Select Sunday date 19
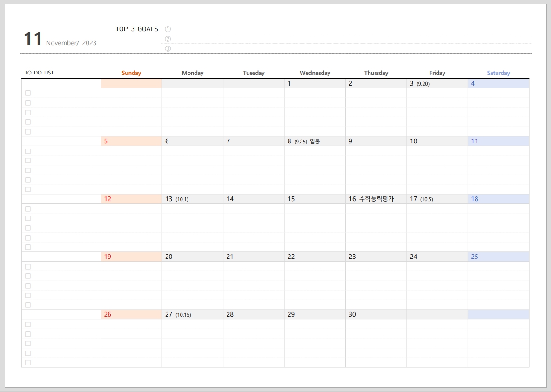The width and height of the screenshot is (551, 392). click(x=131, y=257)
